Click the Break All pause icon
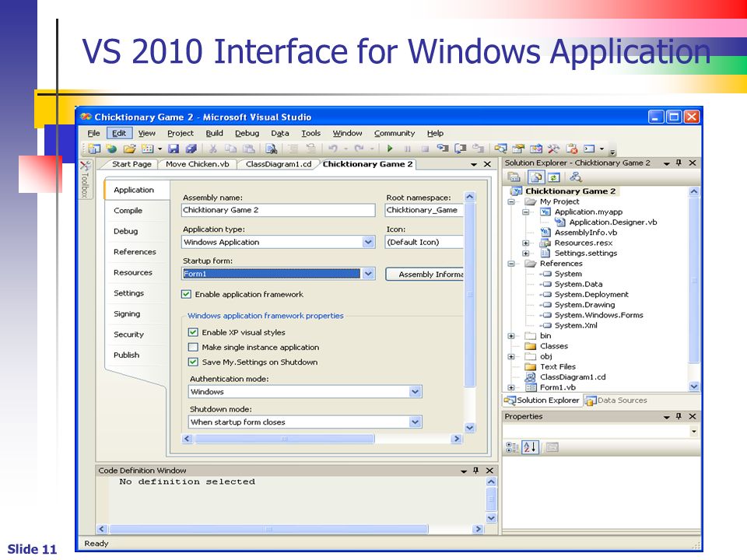 407,149
